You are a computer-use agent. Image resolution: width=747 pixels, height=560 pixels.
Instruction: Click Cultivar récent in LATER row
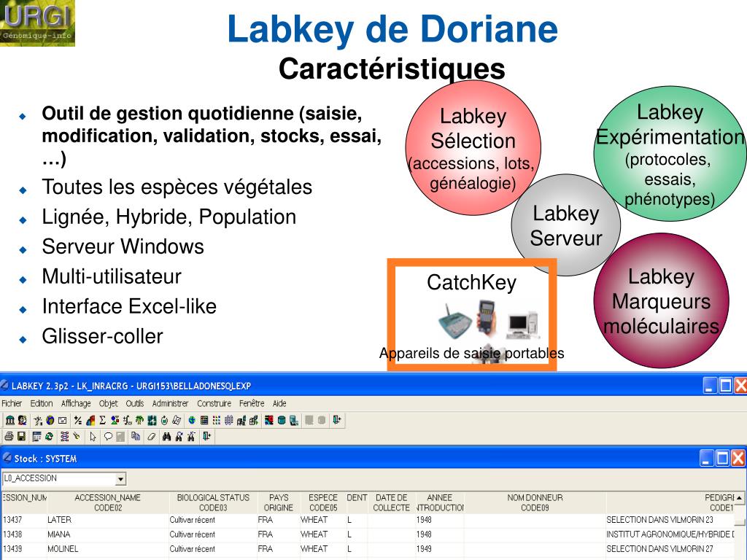tap(192, 519)
